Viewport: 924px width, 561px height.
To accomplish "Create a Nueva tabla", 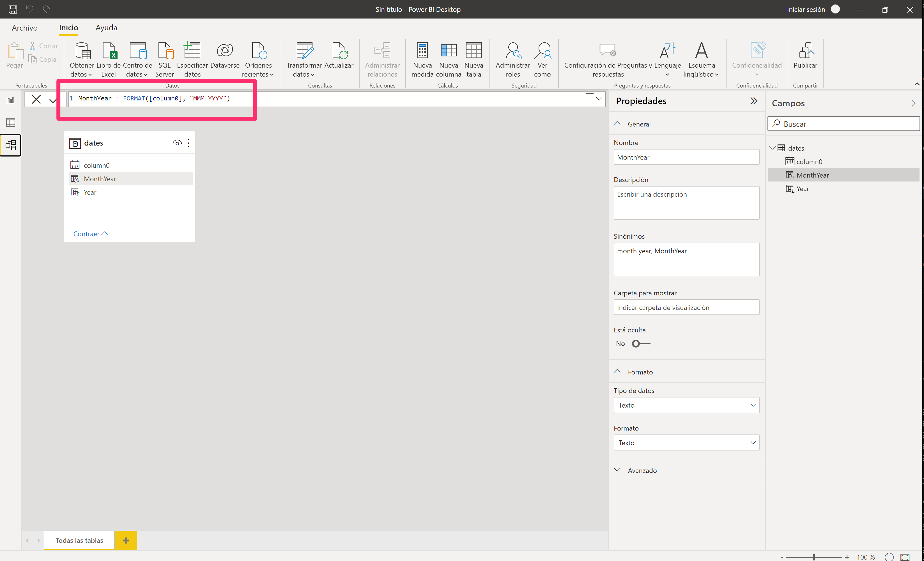I will 474,60.
